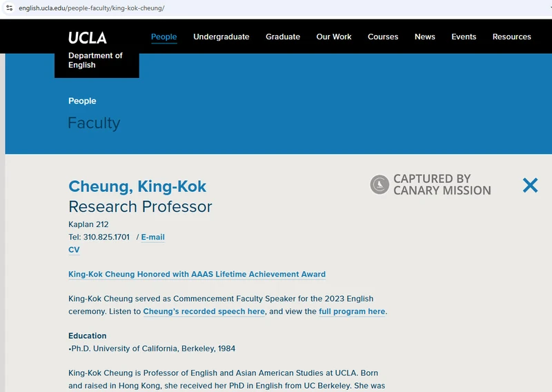Viewport: 552px width, 392px height.
Task: Open the News menu
Action: click(x=424, y=37)
